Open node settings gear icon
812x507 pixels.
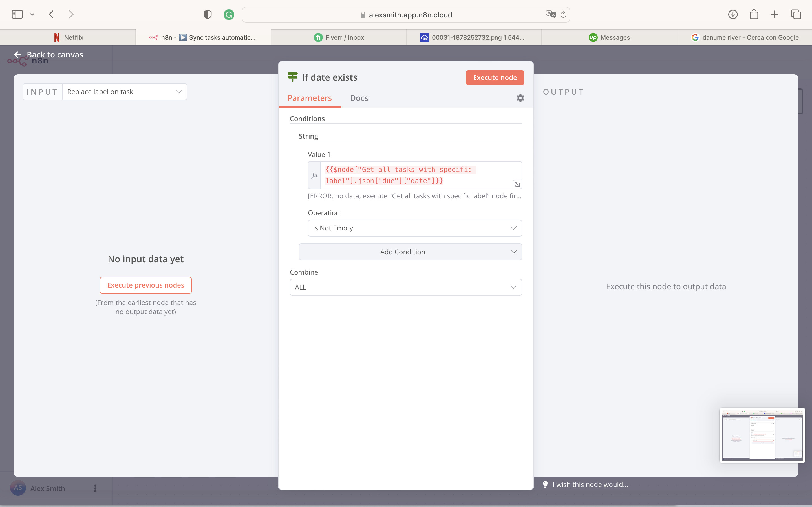tap(520, 98)
